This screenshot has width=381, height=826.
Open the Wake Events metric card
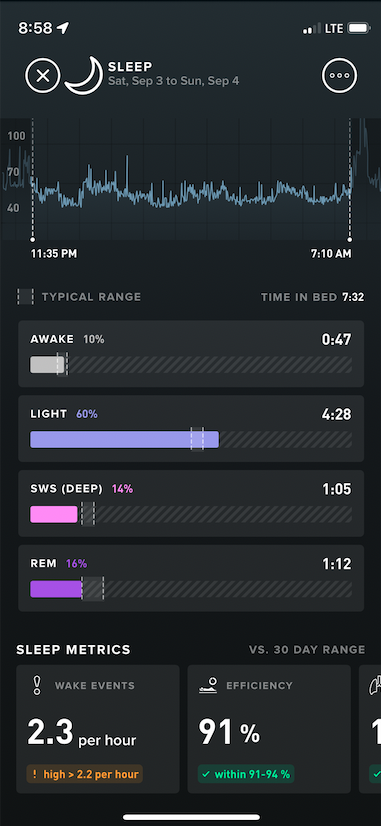(x=98, y=729)
